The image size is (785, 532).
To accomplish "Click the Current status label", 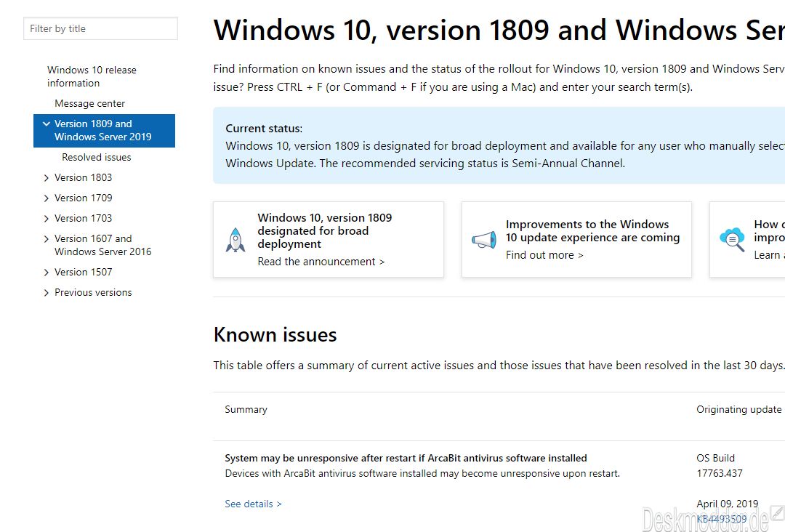I will 264,129.
